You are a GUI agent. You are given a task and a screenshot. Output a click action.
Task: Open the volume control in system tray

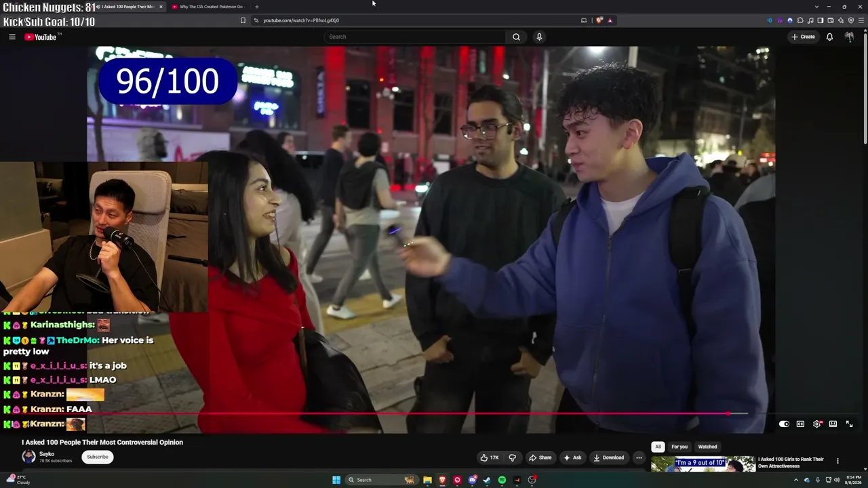[x=837, y=480]
